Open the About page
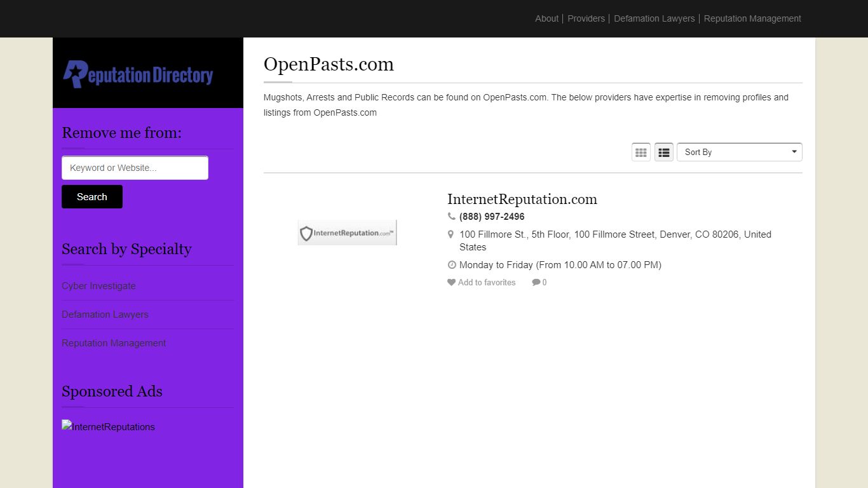868x488 pixels. click(546, 18)
